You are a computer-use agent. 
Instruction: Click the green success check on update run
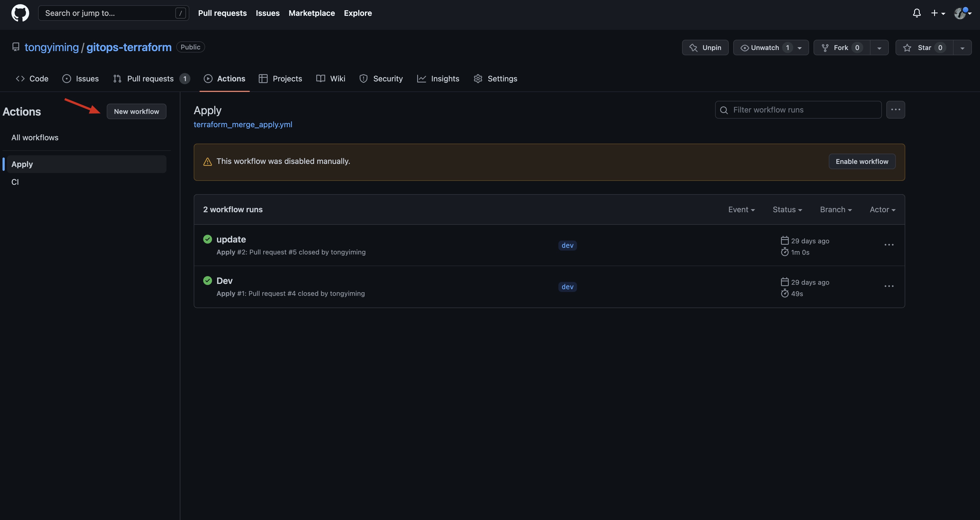click(x=207, y=239)
